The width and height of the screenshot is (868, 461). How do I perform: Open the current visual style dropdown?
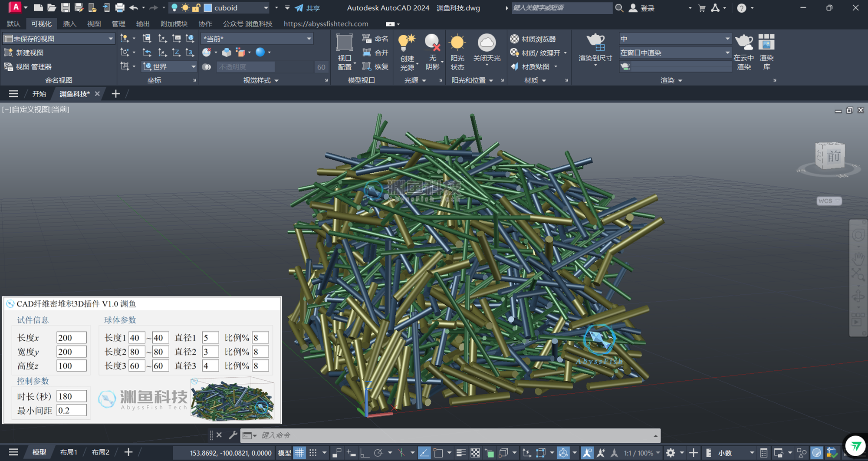(x=258, y=39)
